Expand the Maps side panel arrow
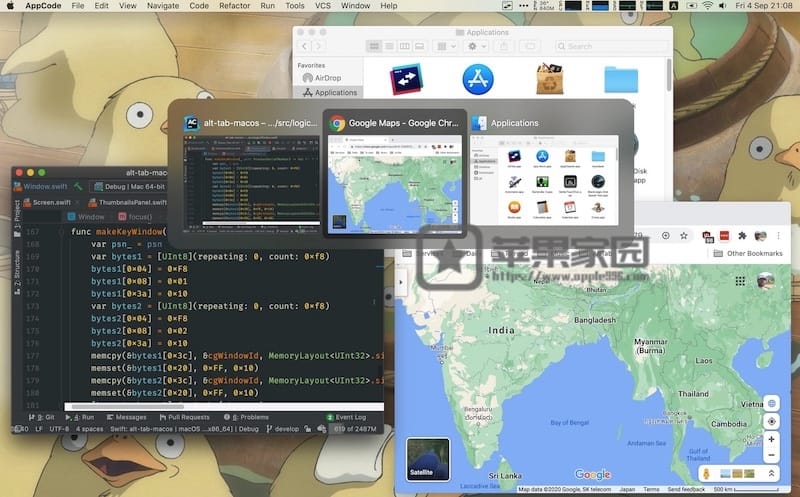The width and height of the screenshot is (800, 497). tap(402, 282)
